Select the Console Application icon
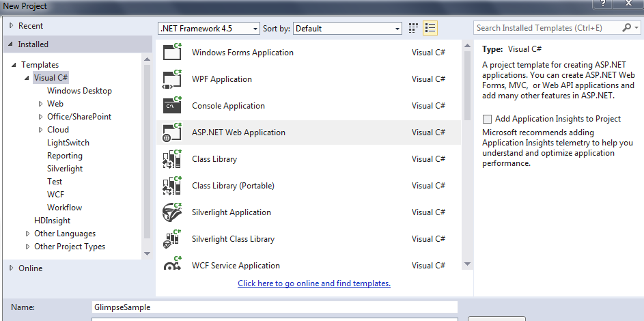Image resolution: width=644 pixels, height=321 pixels. [171, 106]
